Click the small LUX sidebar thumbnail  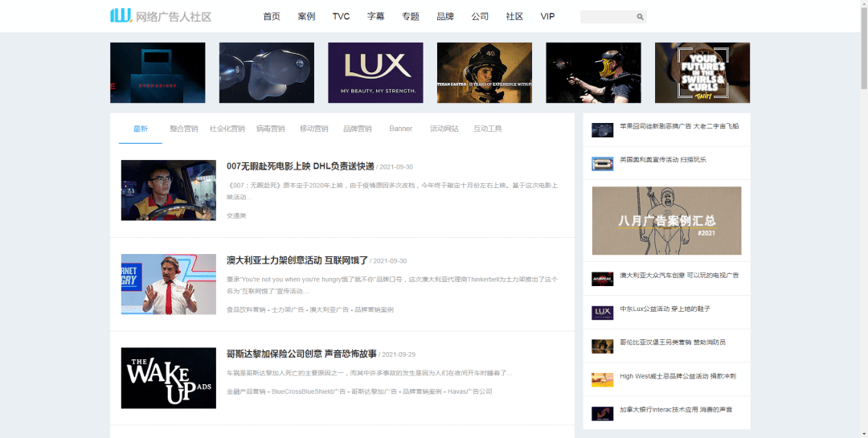tap(602, 313)
